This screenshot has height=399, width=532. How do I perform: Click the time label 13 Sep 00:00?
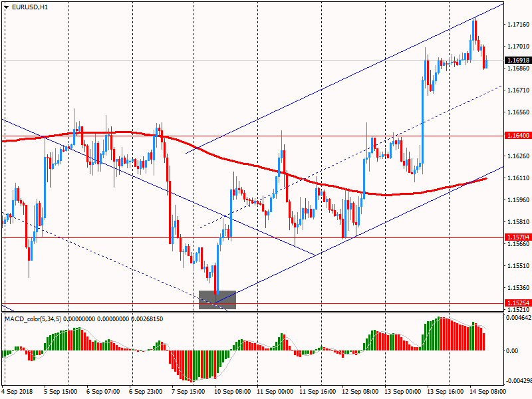click(403, 392)
